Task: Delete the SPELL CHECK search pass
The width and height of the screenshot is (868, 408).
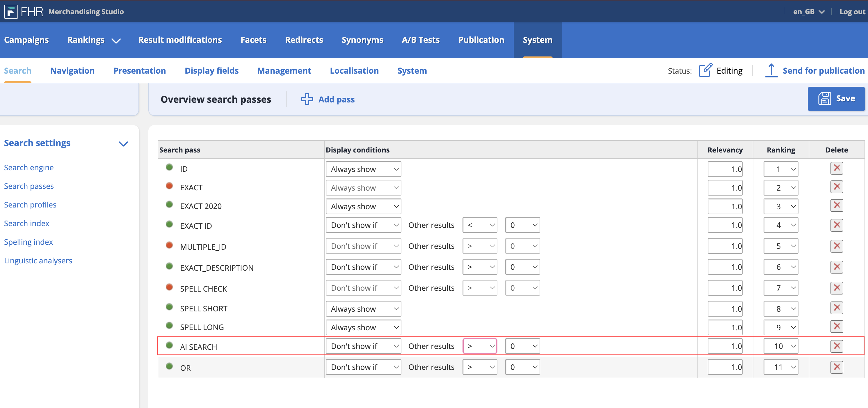Action: [x=836, y=288]
